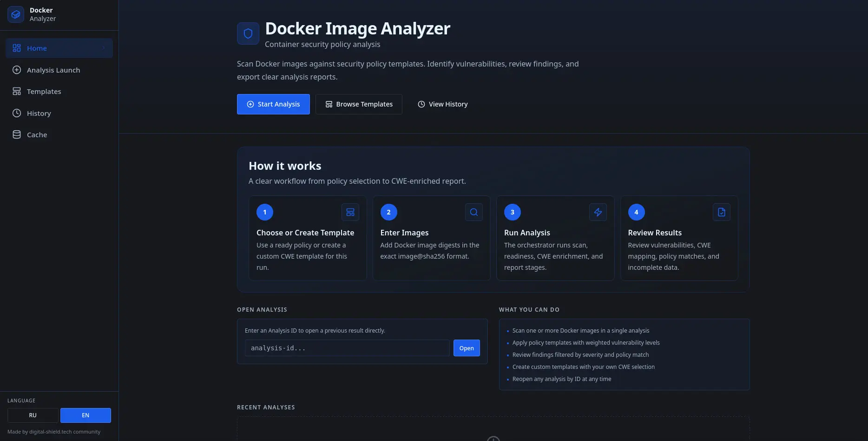This screenshot has width=868, height=441.
Task: Click the Browse Templates button
Action: pos(359,104)
